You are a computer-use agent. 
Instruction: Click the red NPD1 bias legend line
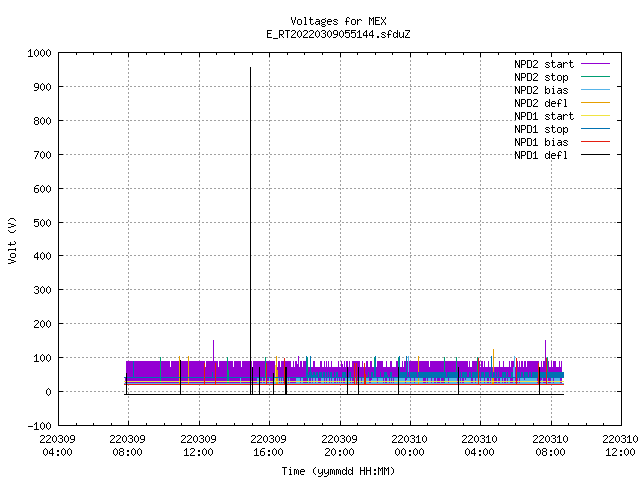click(x=596, y=142)
